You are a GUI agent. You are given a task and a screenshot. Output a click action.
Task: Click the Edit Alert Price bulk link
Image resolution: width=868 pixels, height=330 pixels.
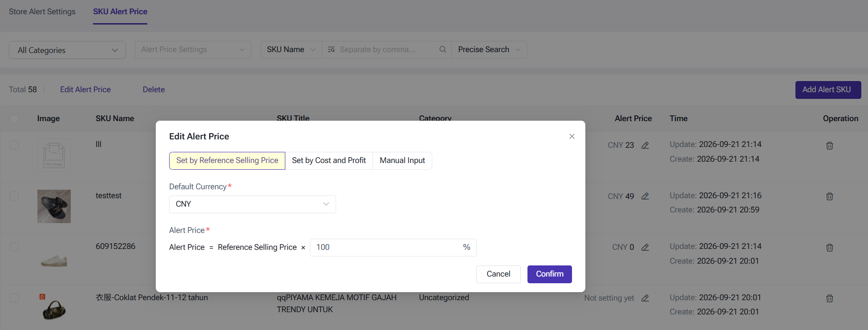pos(85,90)
